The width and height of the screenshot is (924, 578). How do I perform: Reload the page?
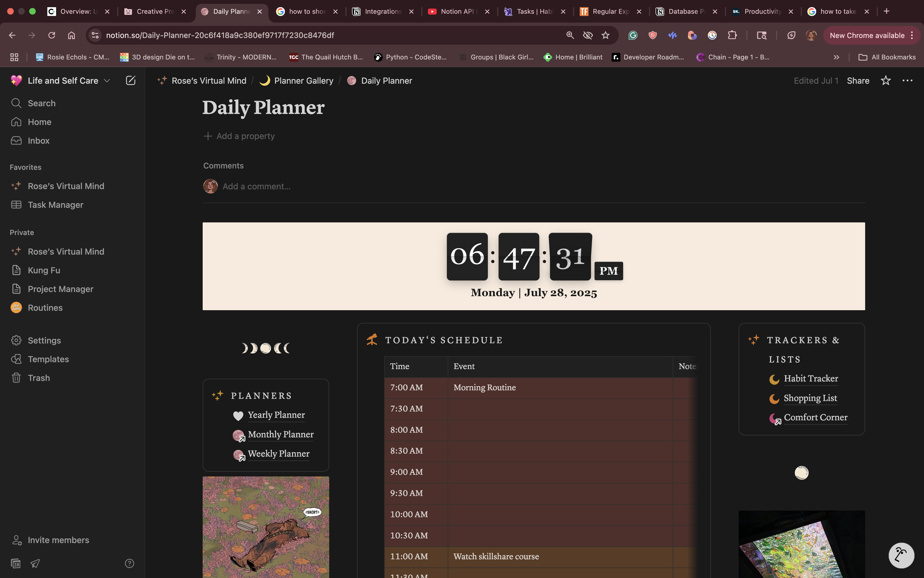pyautogui.click(x=51, y=35)
